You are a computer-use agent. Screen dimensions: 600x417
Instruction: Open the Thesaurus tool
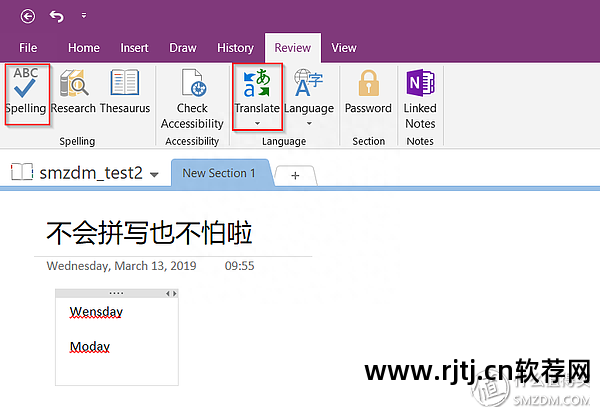pyautogui.click(x=125, y=91)
